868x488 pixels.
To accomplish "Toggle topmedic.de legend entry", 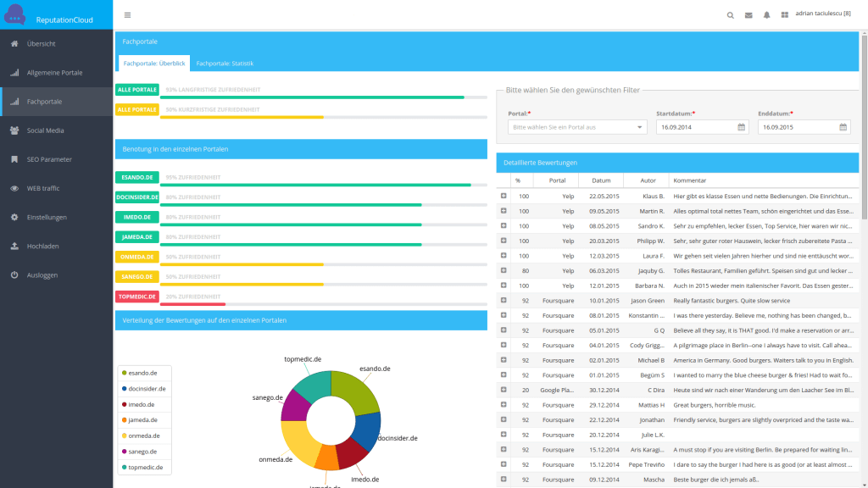I will click(x=146, y=467).
